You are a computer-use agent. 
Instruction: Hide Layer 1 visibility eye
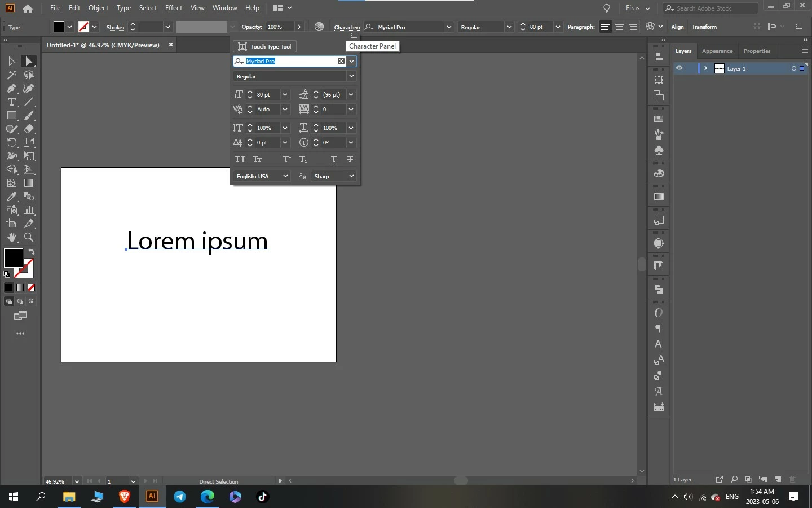(679, 68)
